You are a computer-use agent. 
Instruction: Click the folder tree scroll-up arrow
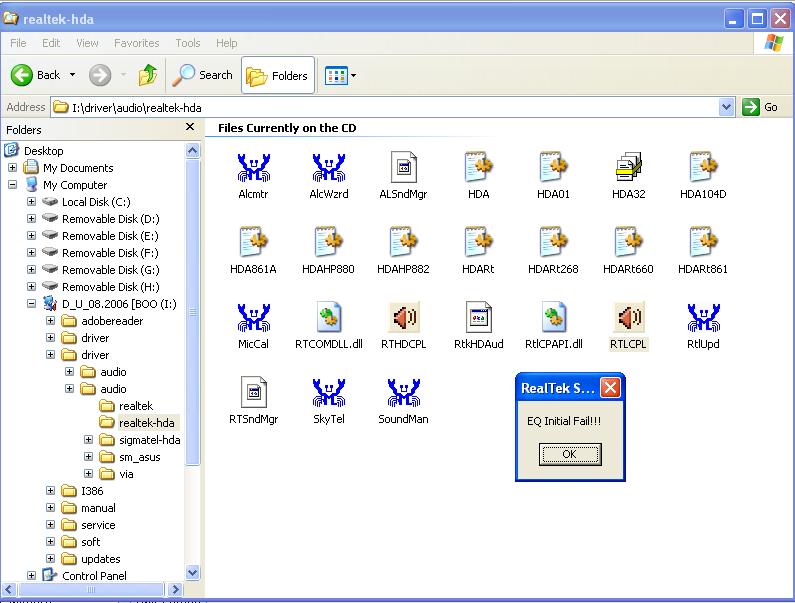[x=193, y=151]
